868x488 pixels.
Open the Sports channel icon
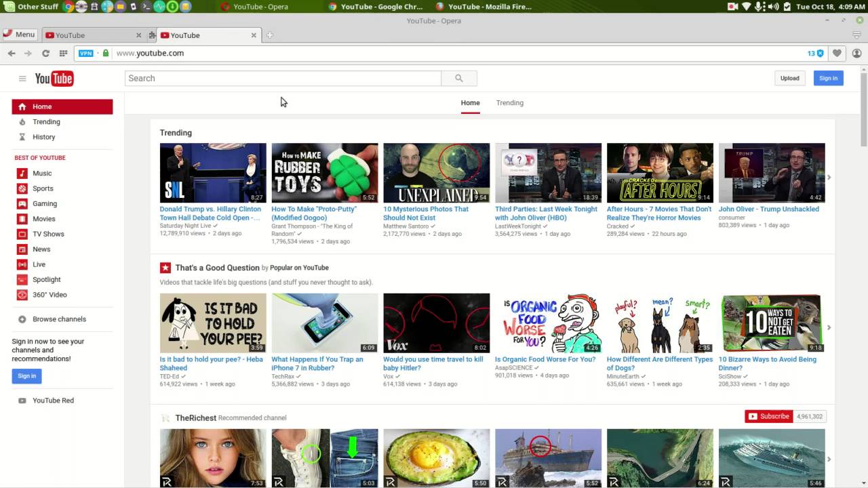(x=22, y=188)
